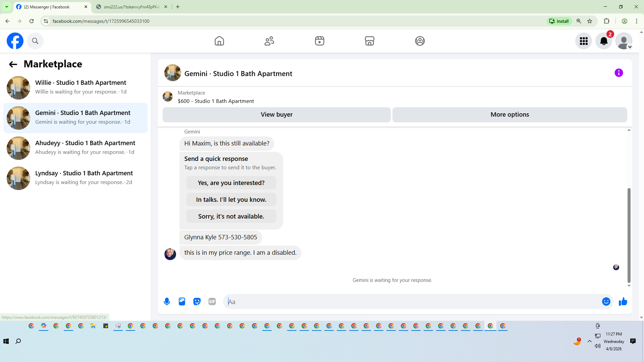Open the GIF picker
Screen dimensions: 644x362
click(212, 302)
